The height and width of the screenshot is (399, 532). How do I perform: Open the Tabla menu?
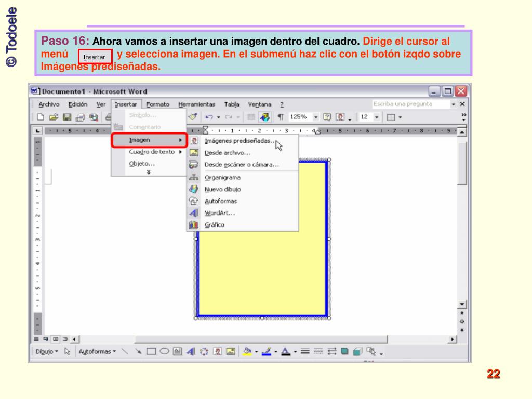[232, 104]
